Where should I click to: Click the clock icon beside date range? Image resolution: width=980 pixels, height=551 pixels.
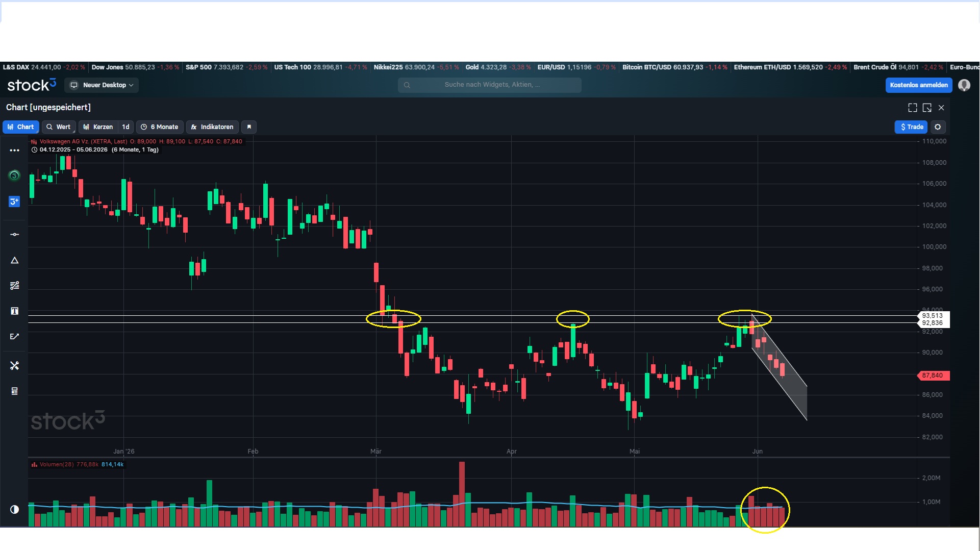tap(34, 150)
